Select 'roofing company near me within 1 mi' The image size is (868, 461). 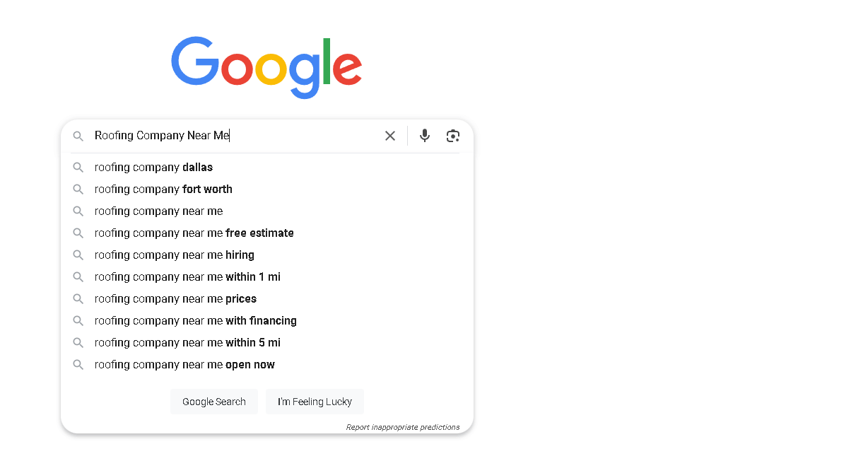267,277
